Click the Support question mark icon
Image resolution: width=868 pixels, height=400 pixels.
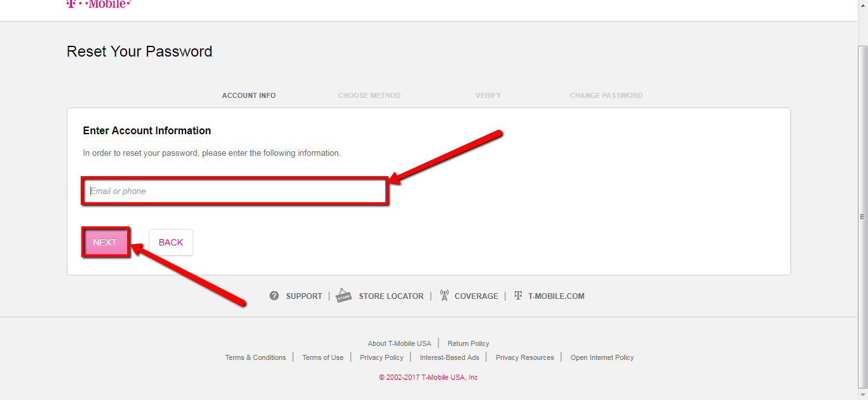tap(275, 295)
